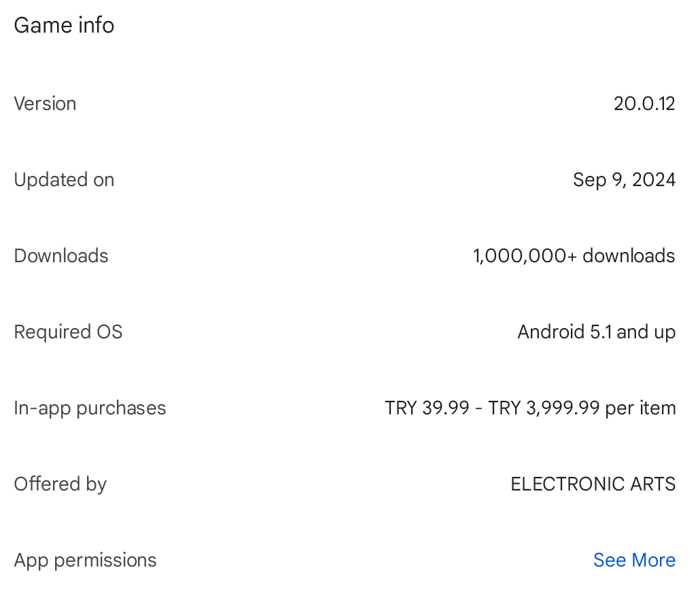
Task: Click the version number 20.0.12
Action: [x=644, y=103]
